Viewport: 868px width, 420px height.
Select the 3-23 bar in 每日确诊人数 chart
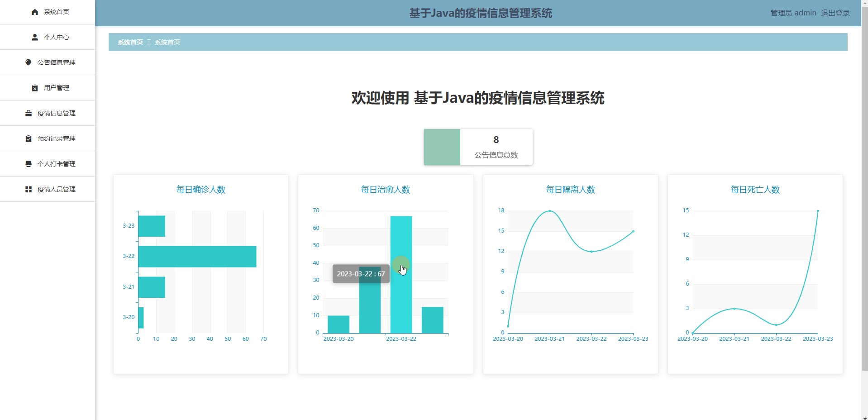pyautogui.click(x=152, y=226)
